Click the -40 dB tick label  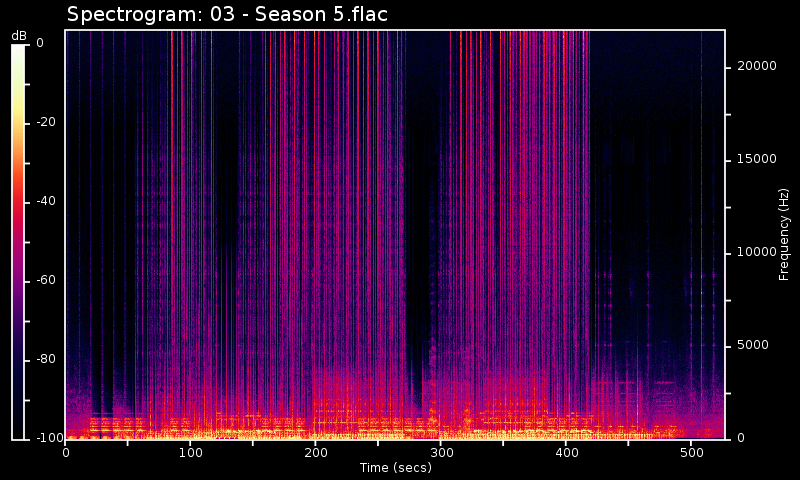[x=47, y=201]
